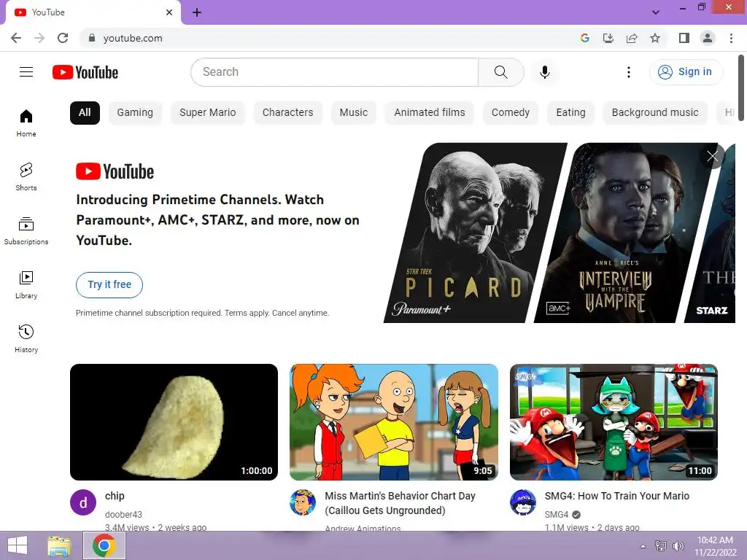
Task: Open the Star Trek Picard poster
Action: tap(476, 233)
